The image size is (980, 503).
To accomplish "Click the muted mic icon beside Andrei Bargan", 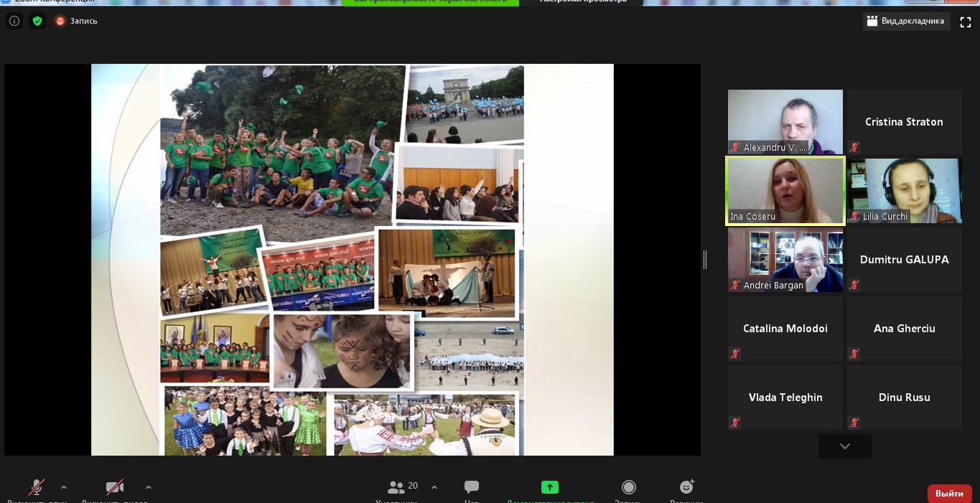I will [x=735, y=285].
